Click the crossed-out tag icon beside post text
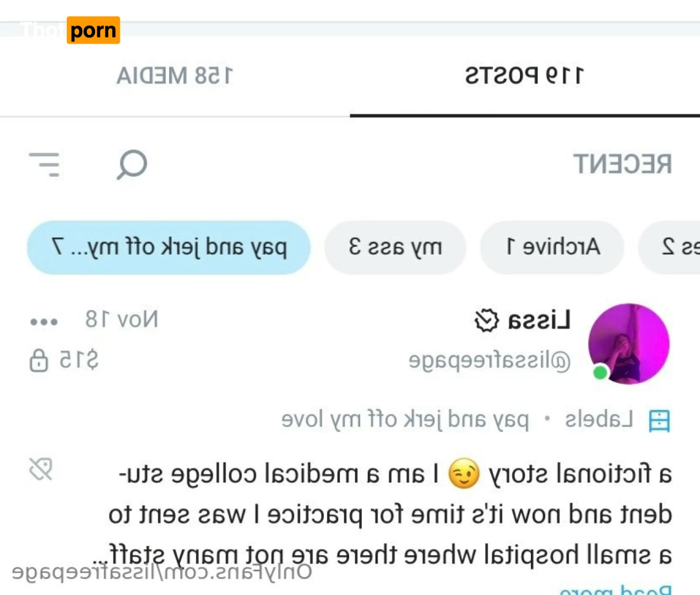This screenshot has width=700, height=595. pyautogui.click(x=41, y=469)
